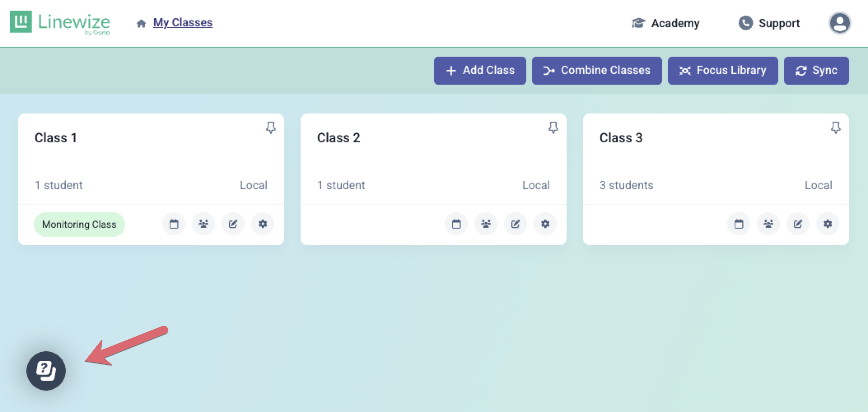Open the students group icon for Class 2
This screenshot has width=868, height=412.
tap(486, 224)
